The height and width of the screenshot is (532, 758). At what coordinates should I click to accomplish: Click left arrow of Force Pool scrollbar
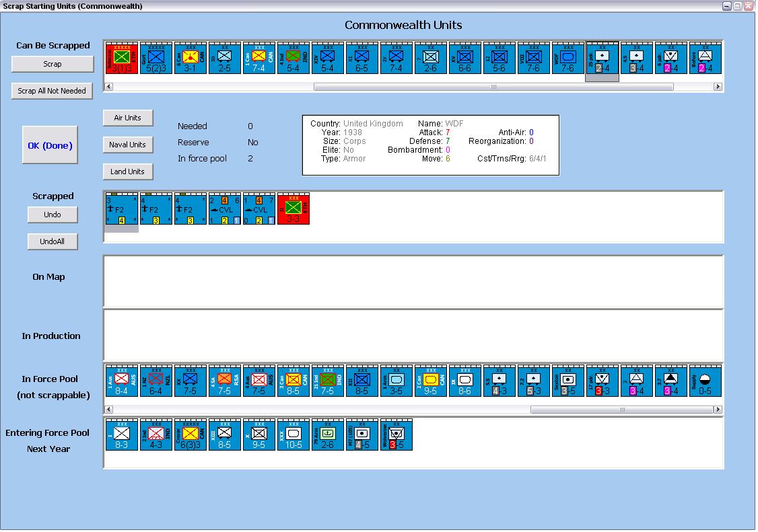(109, 410)
